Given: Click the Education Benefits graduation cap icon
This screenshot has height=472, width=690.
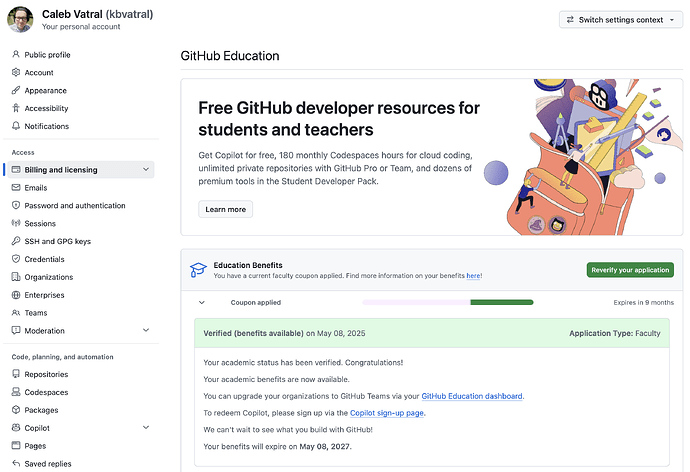Looking at the screenshot, I should 198,270.
